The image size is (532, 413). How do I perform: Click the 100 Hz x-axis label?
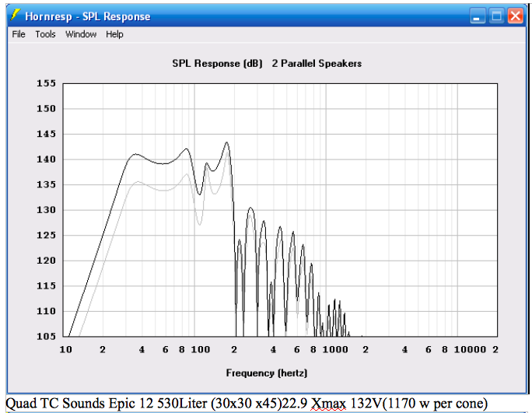pyautogui.click(x=201, y=349)
